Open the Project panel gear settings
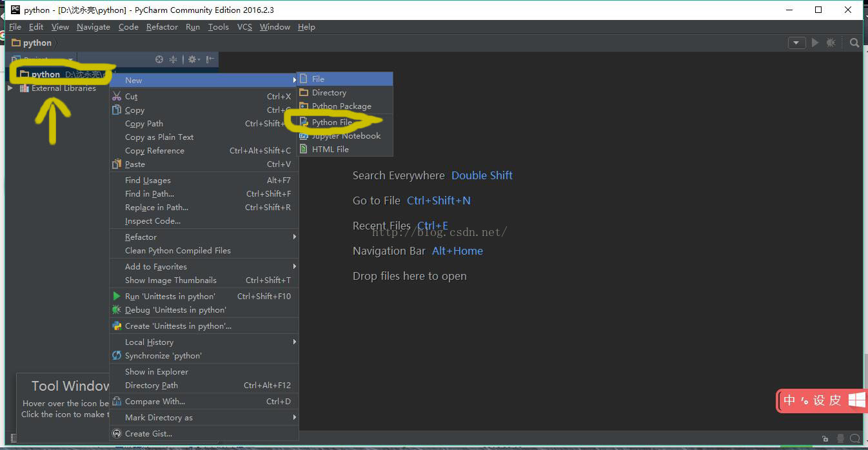The image size is (868, 450). (193, 59)
